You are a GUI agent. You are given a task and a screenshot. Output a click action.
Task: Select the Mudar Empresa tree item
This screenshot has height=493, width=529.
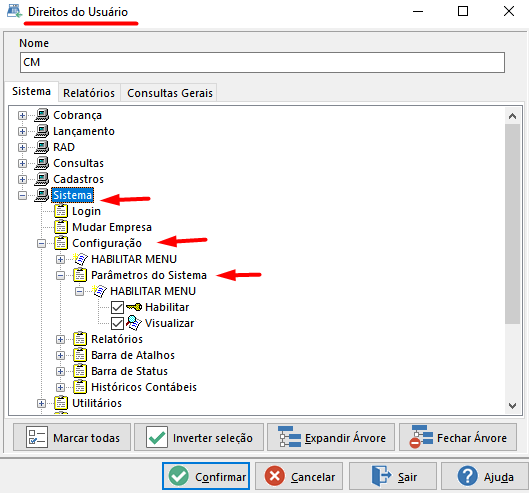[x=112, y=227]
